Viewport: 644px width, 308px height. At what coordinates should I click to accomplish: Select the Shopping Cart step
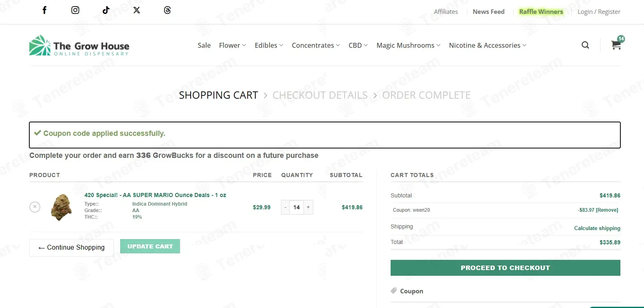click(219, 95)
